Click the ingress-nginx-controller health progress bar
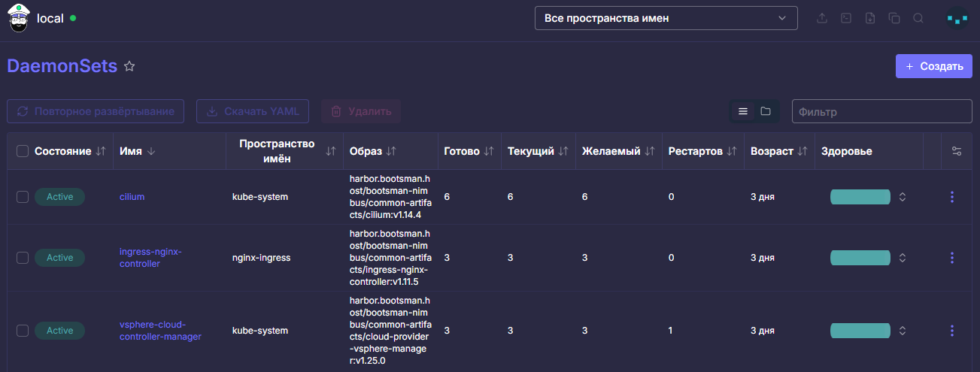This screenshot has width=980, height=372. (860, 258)
